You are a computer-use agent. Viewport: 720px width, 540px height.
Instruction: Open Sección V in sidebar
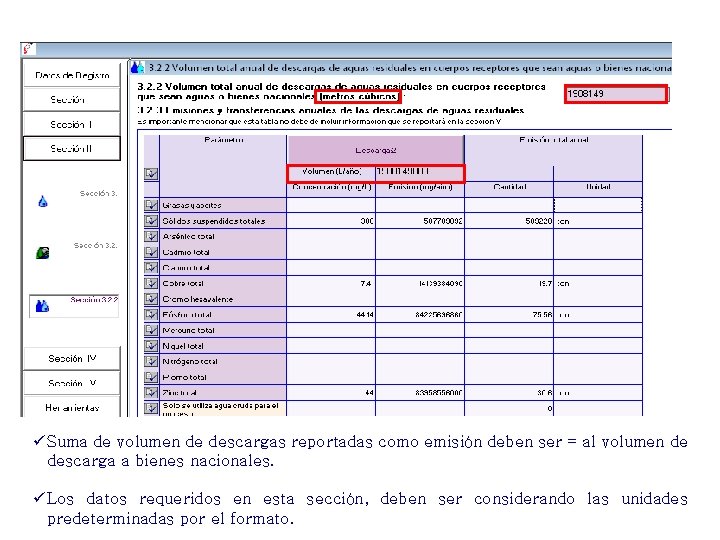[x=72, y=383]
